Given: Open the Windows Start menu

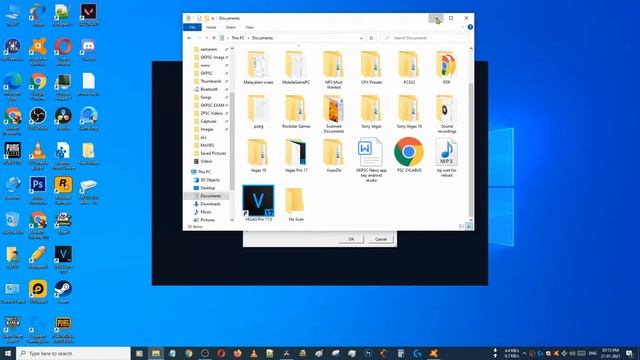Looking at the screenshot, I should click(x=8, y=353).
